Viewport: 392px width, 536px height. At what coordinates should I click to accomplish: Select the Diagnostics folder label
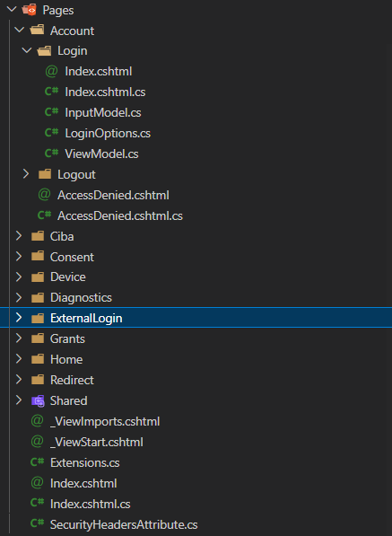point(81,298)
